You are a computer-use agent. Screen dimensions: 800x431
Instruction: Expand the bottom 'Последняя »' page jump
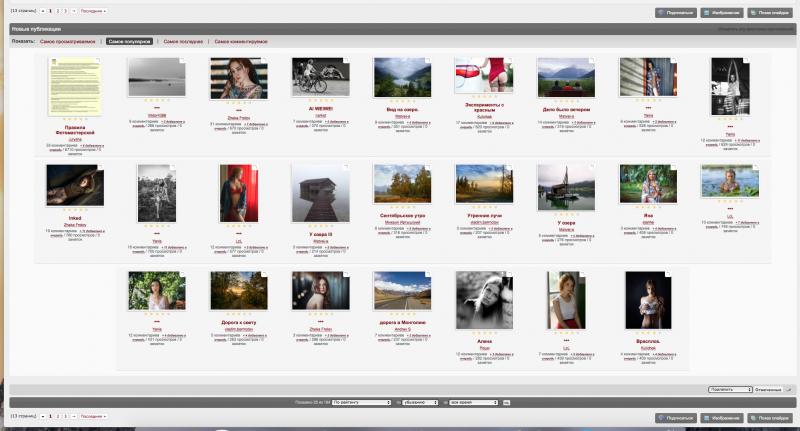(93, 416)
